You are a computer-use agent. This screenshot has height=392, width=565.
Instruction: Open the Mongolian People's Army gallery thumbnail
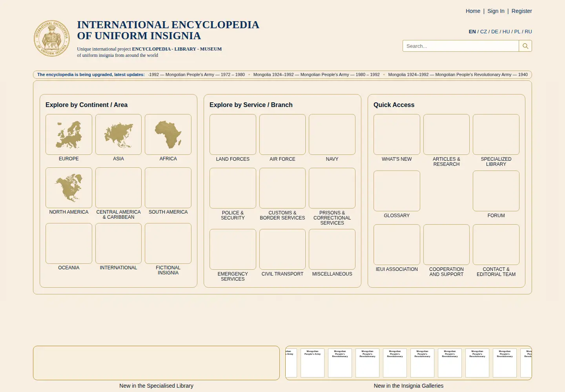click(312, 363)
